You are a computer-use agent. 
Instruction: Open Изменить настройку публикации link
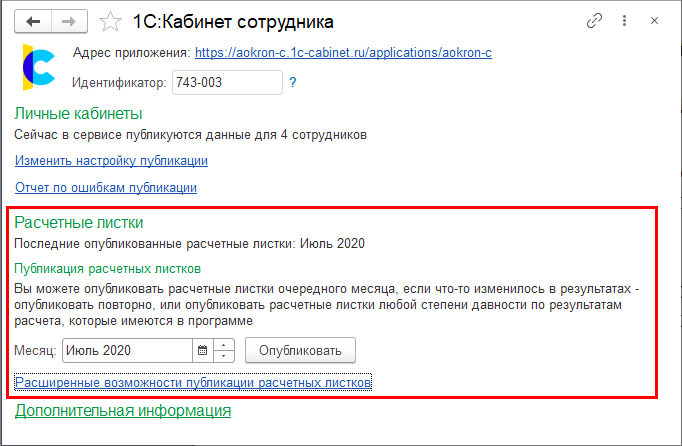click(111, 161)
